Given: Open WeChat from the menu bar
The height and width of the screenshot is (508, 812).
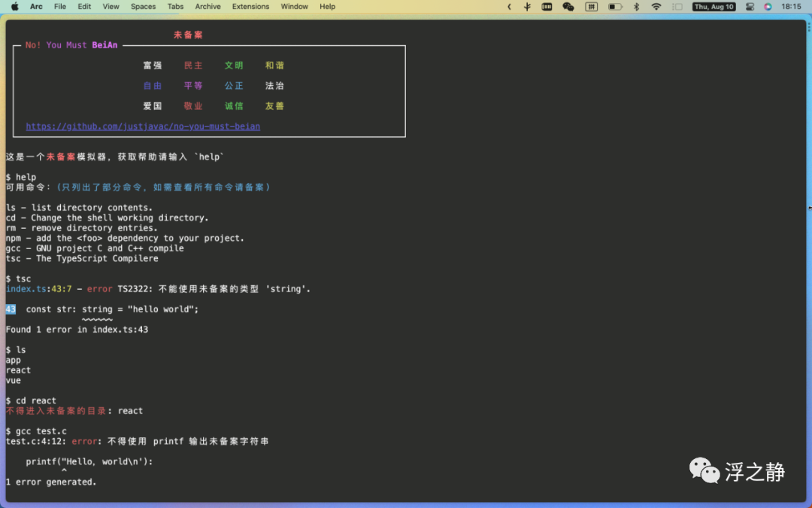Looking at the screenshot, I should click(x=568, y=7).
